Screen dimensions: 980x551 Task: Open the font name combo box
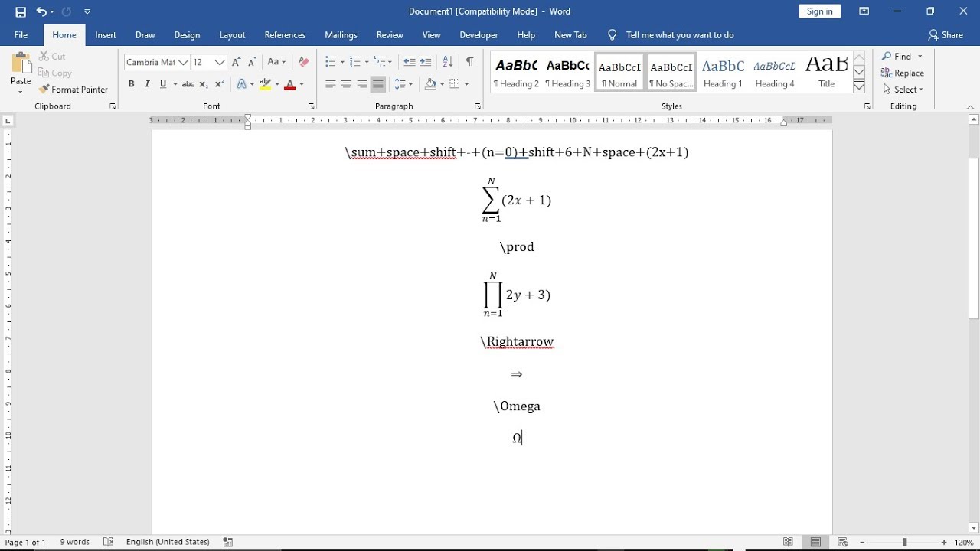coord(157,62)
